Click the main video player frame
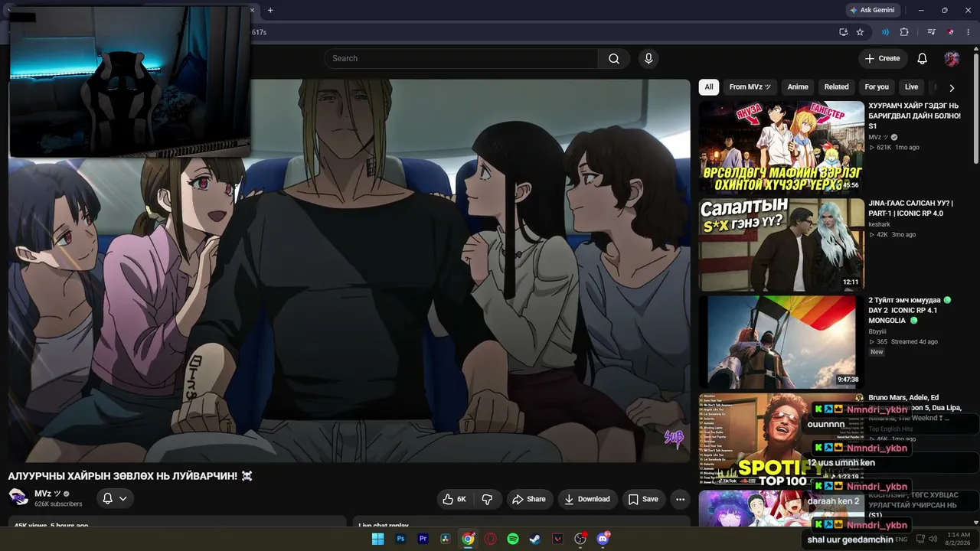The width and height of the screenshot is (980, 551). 349,271
